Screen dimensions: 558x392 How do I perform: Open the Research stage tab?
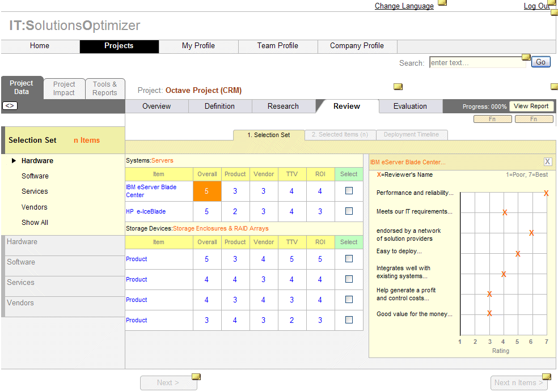[283, 106]
